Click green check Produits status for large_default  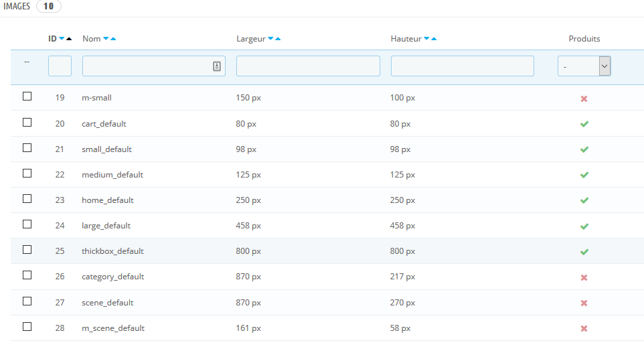pos(584,226)
